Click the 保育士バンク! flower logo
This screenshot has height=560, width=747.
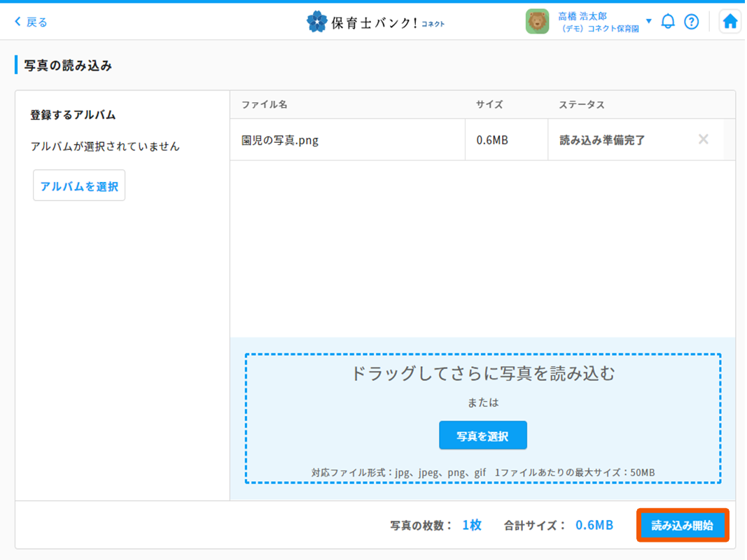point(317,22)
